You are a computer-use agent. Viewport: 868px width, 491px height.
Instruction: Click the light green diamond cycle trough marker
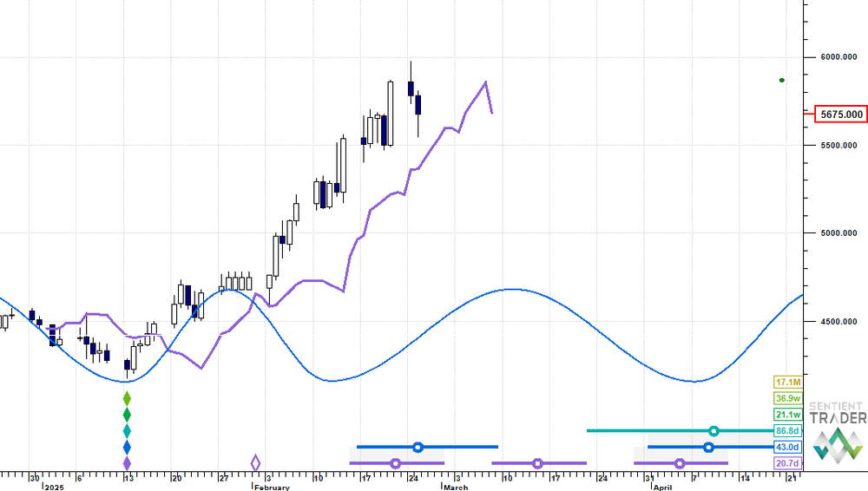[x=127, y=398]
